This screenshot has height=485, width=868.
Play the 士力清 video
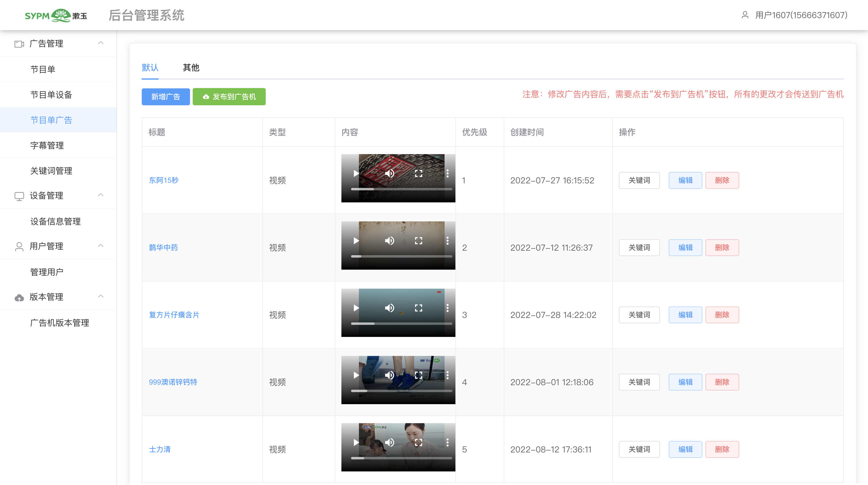pos(356,442)
